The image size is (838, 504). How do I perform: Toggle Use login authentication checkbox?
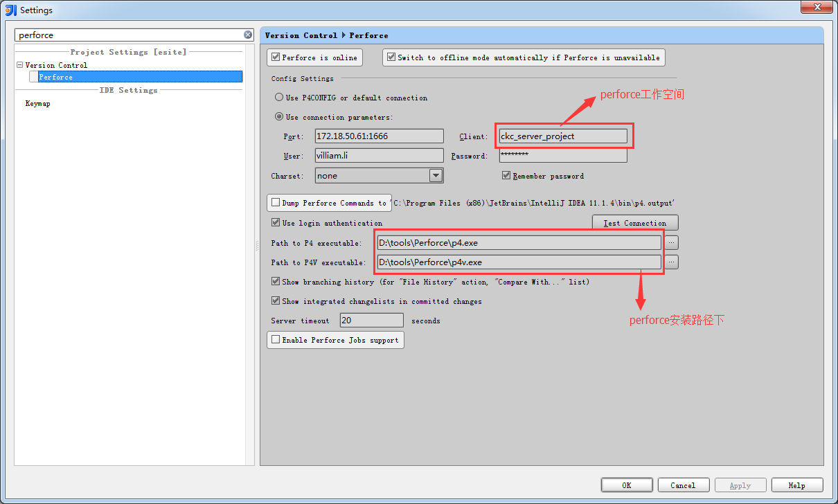tap(276, 223)
